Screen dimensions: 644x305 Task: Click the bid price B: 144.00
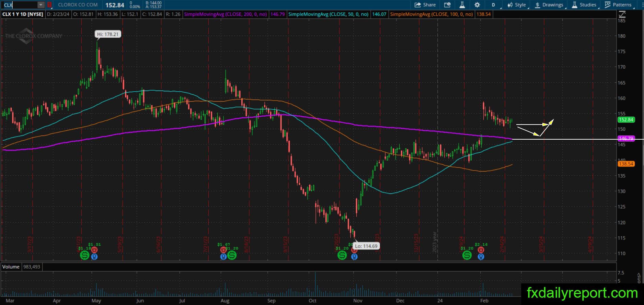click(x=153, y=3)
